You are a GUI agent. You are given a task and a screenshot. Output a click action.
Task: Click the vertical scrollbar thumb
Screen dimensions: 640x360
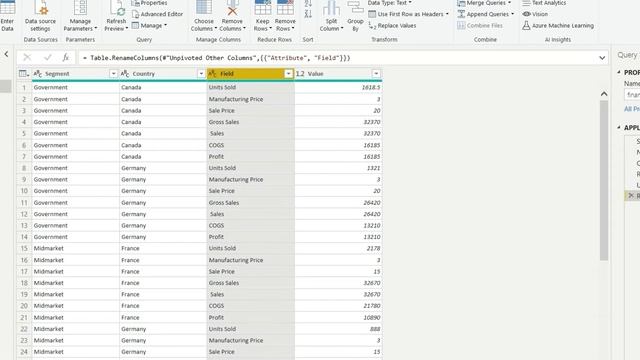pos(604,180)
